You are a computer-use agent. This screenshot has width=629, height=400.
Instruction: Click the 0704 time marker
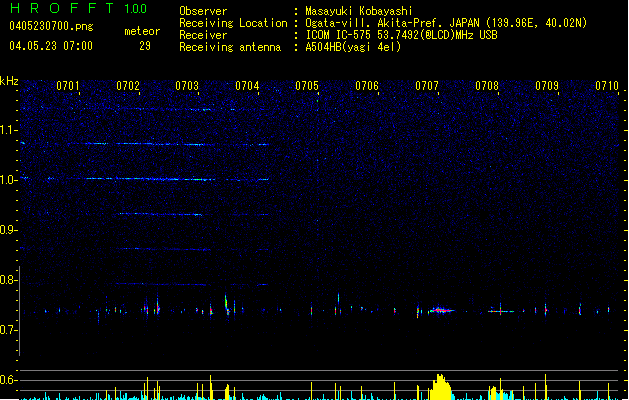247,86
